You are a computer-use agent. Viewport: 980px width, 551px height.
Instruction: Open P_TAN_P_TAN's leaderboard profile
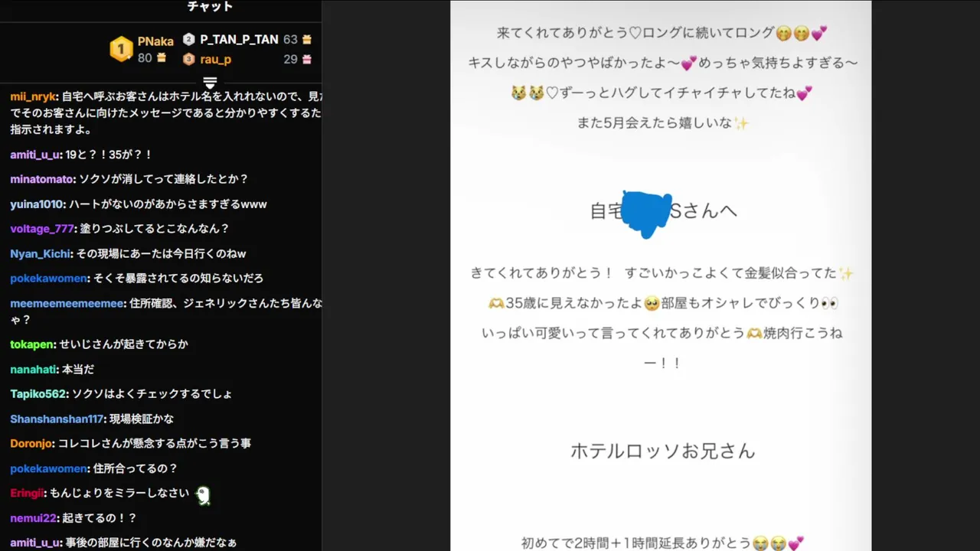pos(239,40)
